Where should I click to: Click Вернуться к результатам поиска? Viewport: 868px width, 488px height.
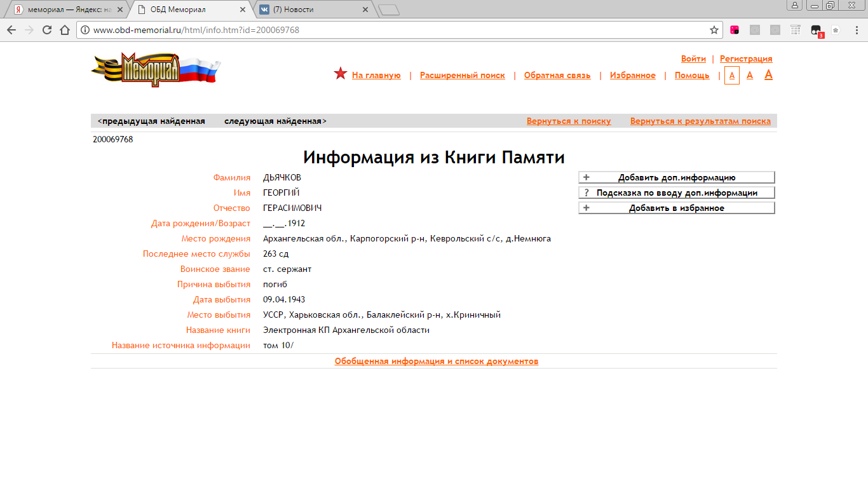pyautogui.click(x=700, y=121)
